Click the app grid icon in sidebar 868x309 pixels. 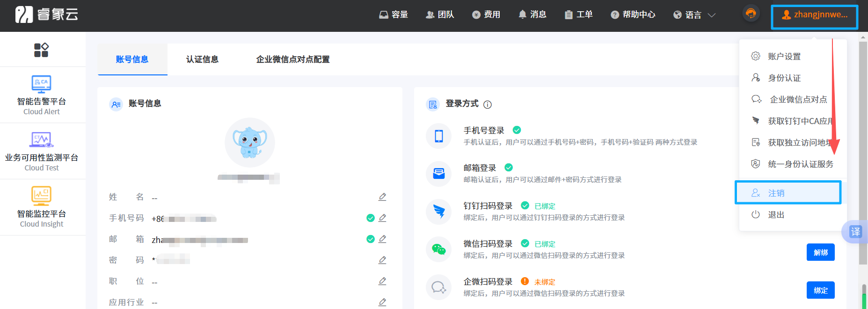[x=41, y=50]
